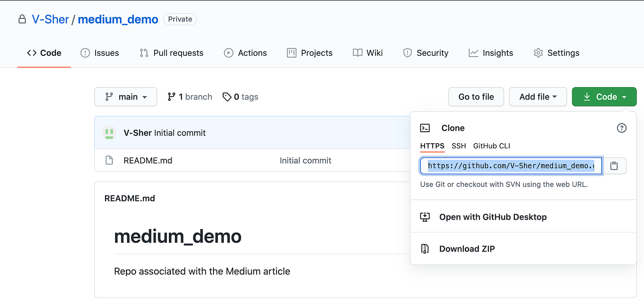The image size is (644, 304).
Task: Click the README.md file icon
Action: [x=109, y=160]
